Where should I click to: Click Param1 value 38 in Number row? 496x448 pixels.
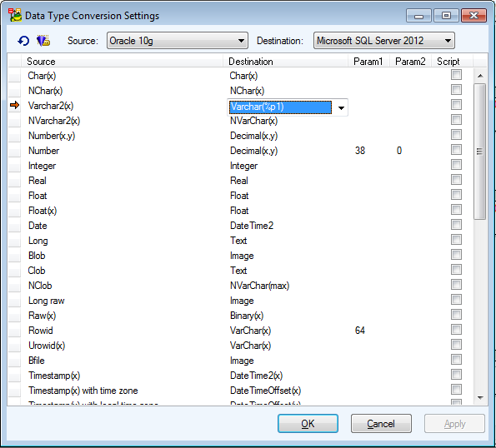click(360, 151)
